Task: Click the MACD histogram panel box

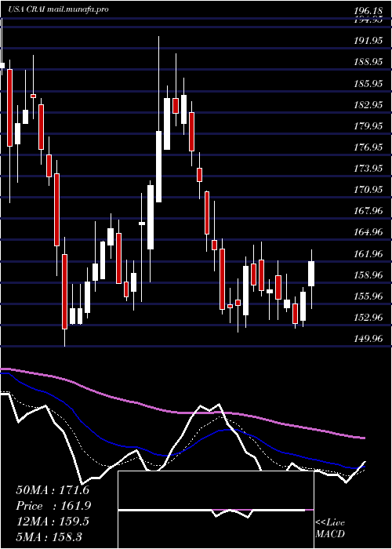Action: click(216, 510)
